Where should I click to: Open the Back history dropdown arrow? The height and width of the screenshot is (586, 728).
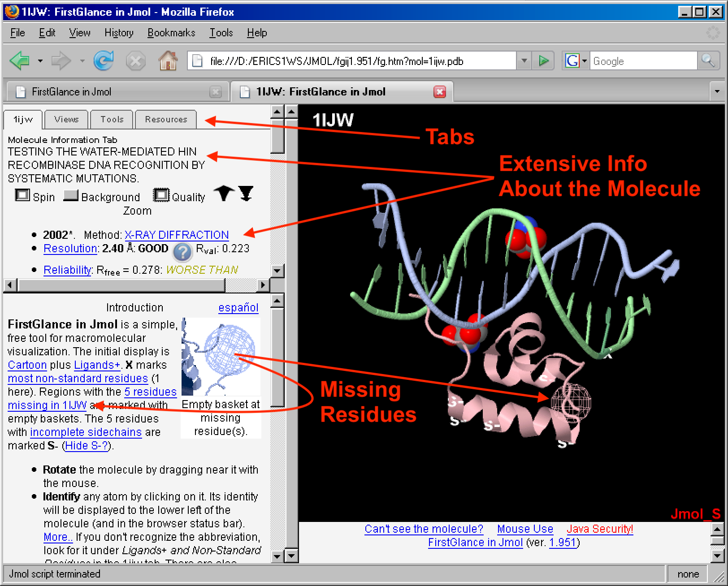pos(40,60)
